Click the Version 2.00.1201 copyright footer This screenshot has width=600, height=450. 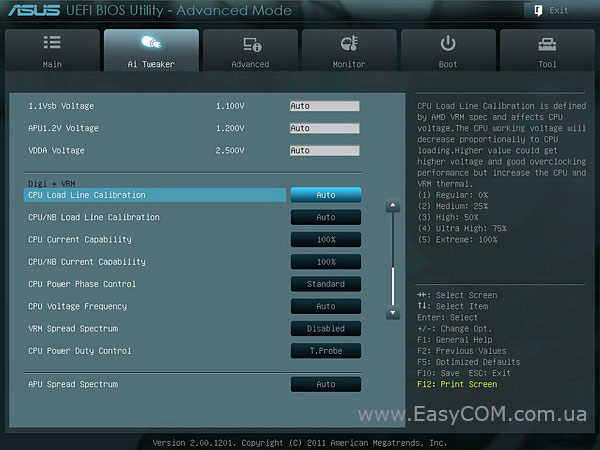(x=300, y=443)
